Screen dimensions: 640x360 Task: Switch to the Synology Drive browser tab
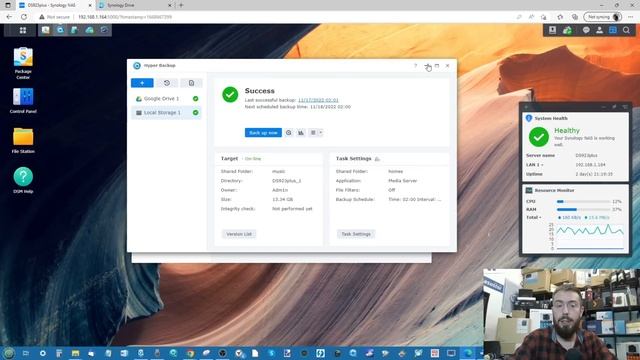coord(135,5)
